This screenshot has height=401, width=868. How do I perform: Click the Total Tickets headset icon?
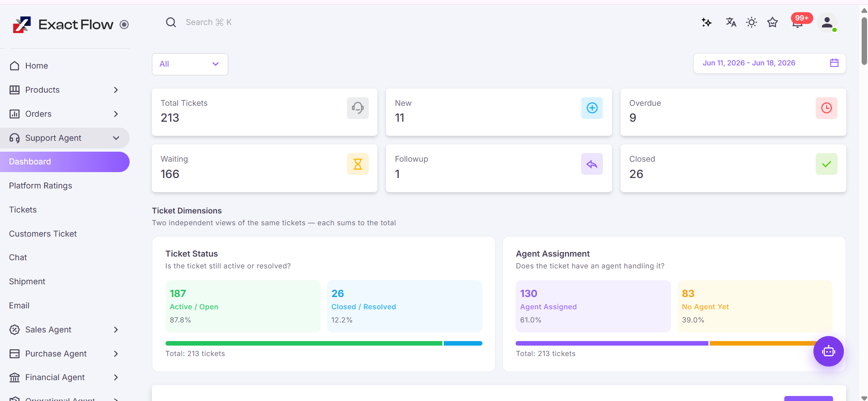pyautogui.click(x=358, y=108)
